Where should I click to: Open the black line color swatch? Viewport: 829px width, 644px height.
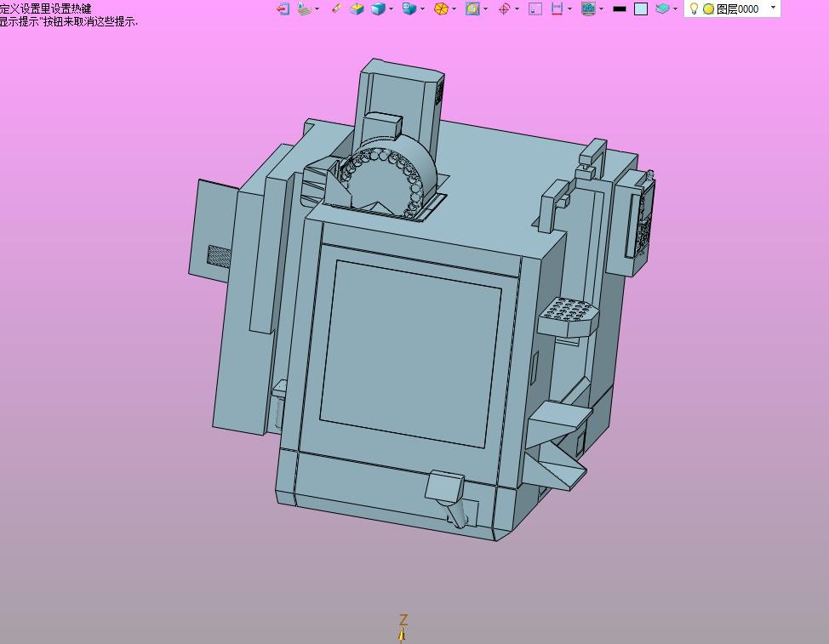click(620, 9)
